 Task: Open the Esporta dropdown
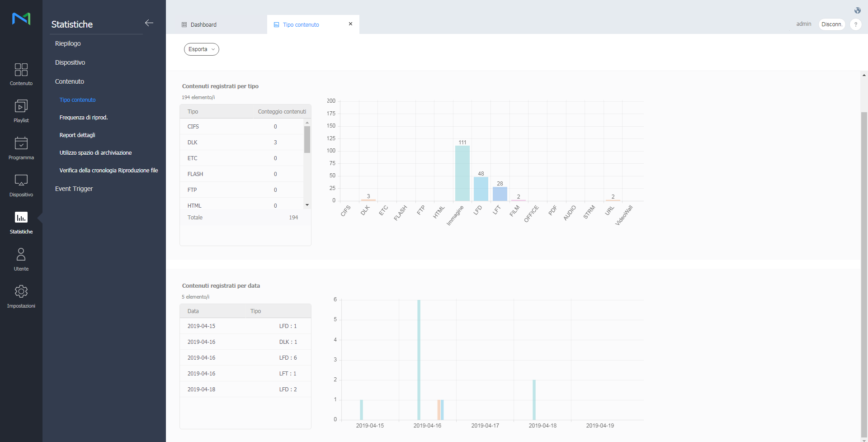pos(201,49)
